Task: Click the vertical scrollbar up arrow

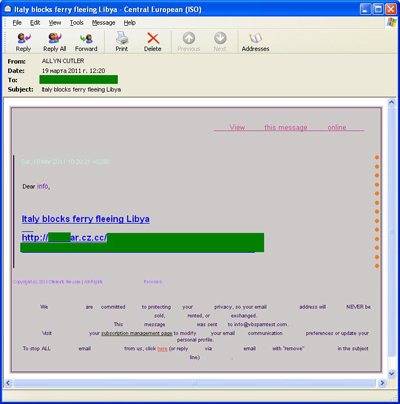Action: coord(392,103)
